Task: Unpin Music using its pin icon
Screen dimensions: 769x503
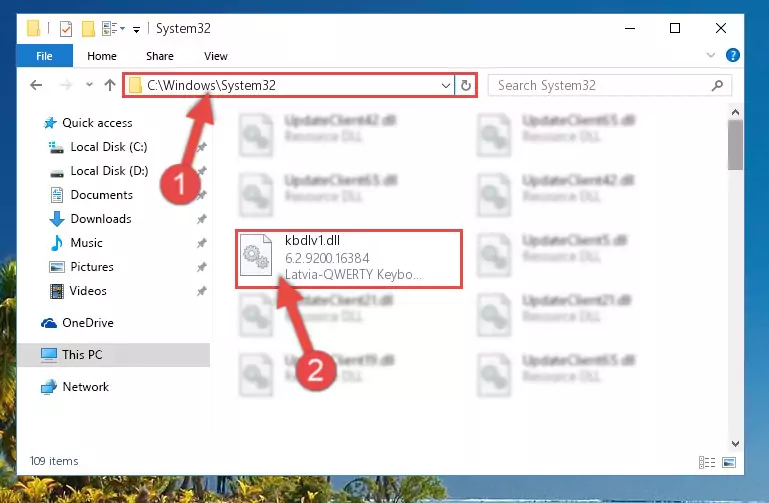Action: tap(201, 243)
